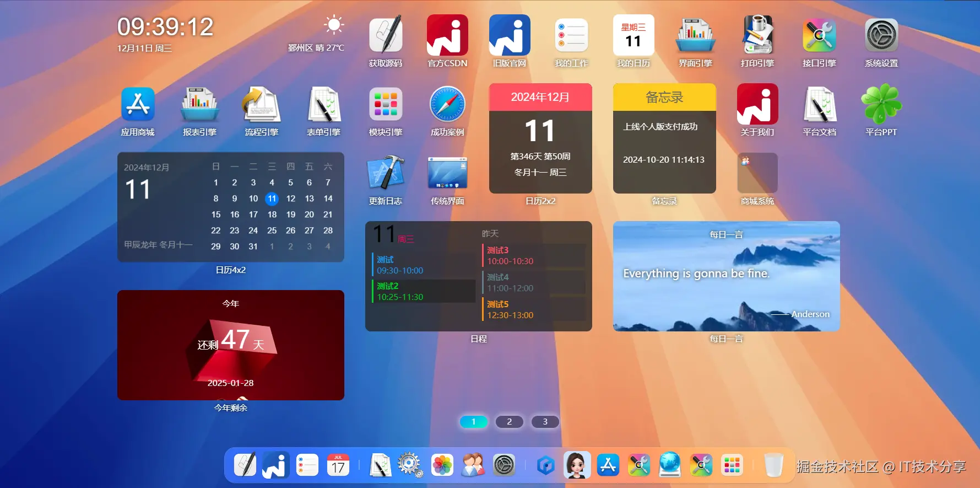Launch the 官方CSDN app icon

(x=447, y=35)
